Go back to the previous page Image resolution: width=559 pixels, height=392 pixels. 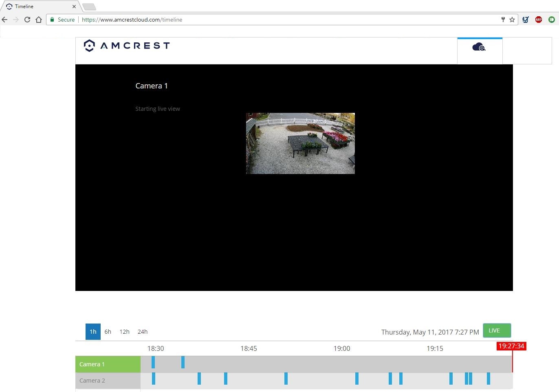coord(5,20)
